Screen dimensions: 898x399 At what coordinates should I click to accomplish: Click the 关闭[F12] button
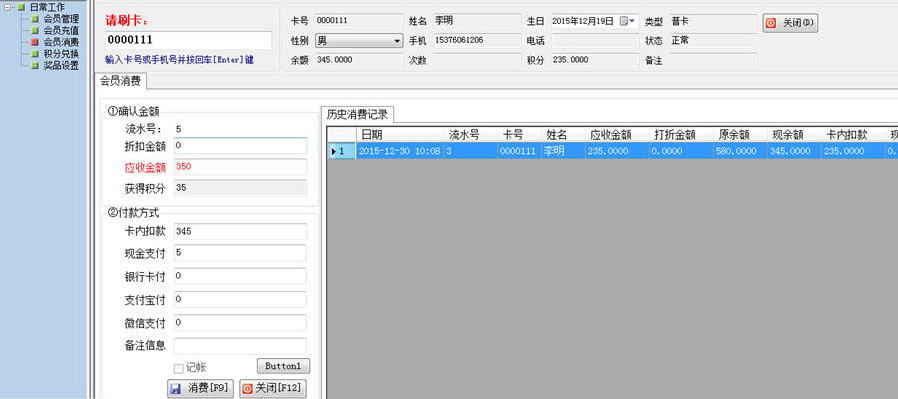click(x=273, y=388)
